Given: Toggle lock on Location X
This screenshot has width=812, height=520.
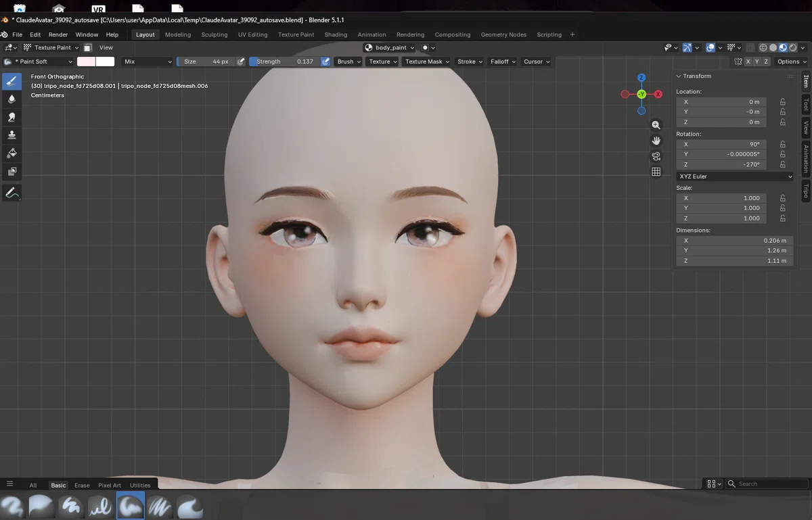Looking at the screenshot, I should pyautogui.click(x=783, y=102).
